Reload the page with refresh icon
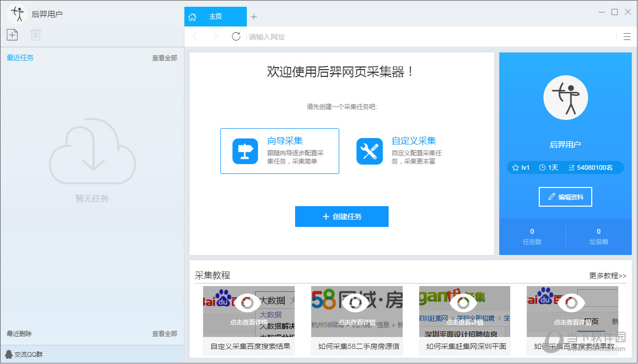Viewport: 638px width, 364px height. point(236,36)
